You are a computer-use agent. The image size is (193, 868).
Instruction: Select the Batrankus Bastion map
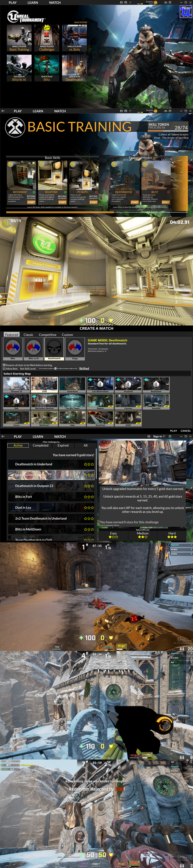click(44, 402)
